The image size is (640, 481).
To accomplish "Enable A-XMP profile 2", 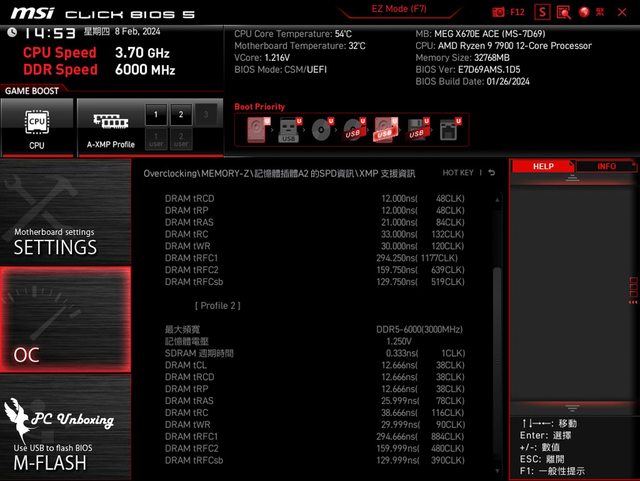I will click(180, 115).
